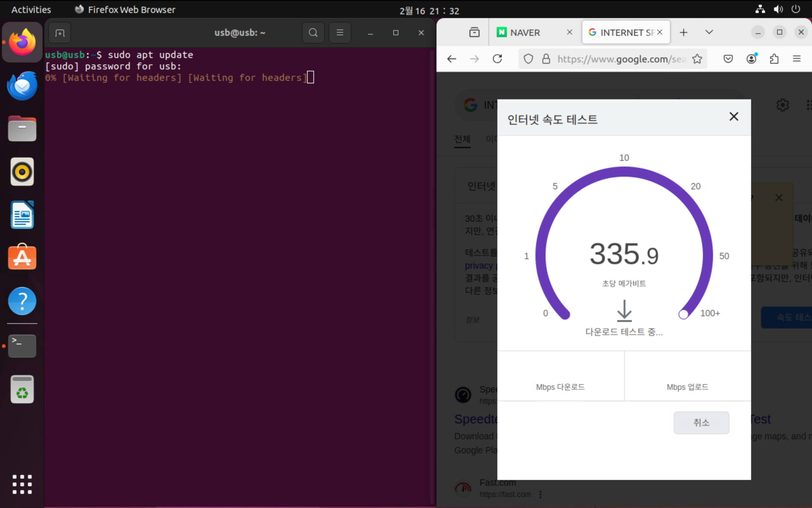Open Firefox View in tab bar
The height and width of the screenshot is (508, 812).
474,33
